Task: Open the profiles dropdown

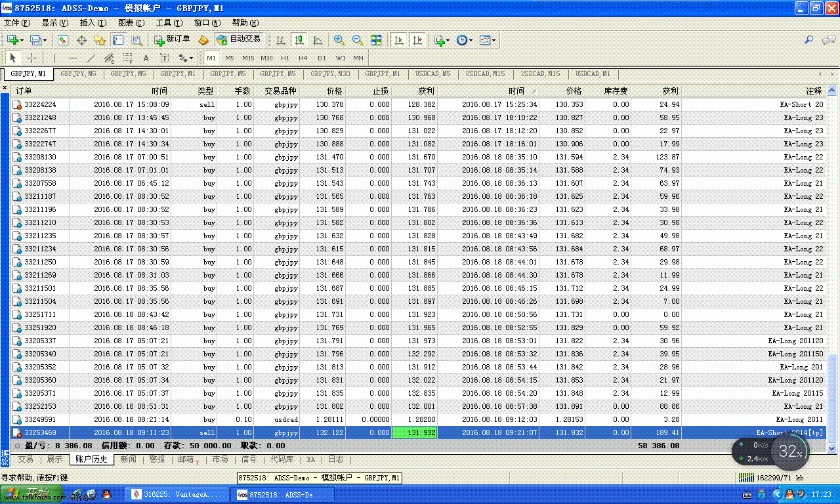Action: pyautogui.click(x=38, y=40)
